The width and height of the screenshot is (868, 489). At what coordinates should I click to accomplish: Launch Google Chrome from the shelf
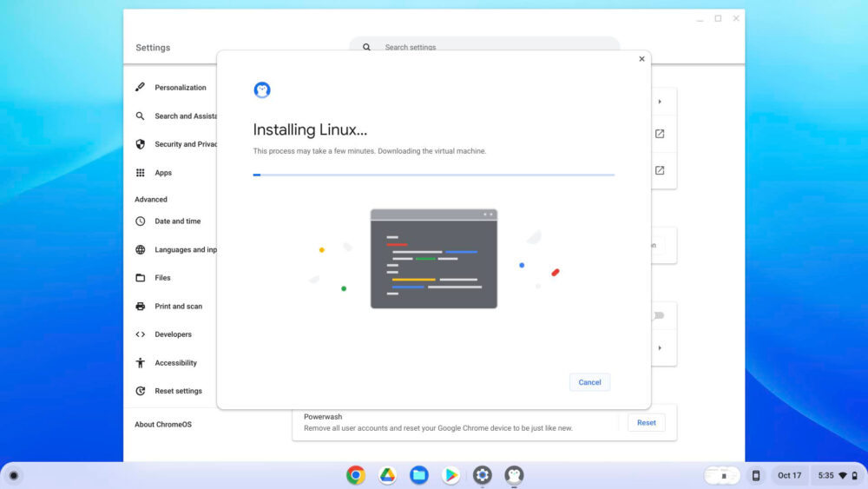(x=356, y=475)
